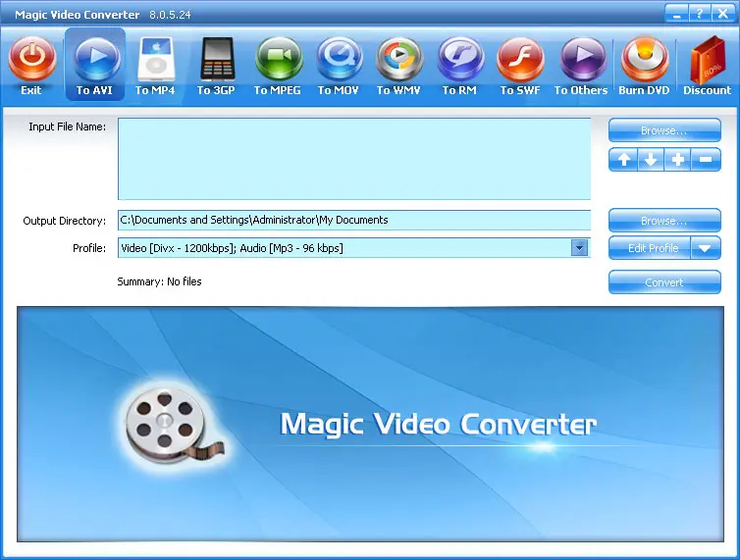Viewport: 740px width, 560px height.
Task: Launch the Burn DVD tool
Action: tap(644, 59)
